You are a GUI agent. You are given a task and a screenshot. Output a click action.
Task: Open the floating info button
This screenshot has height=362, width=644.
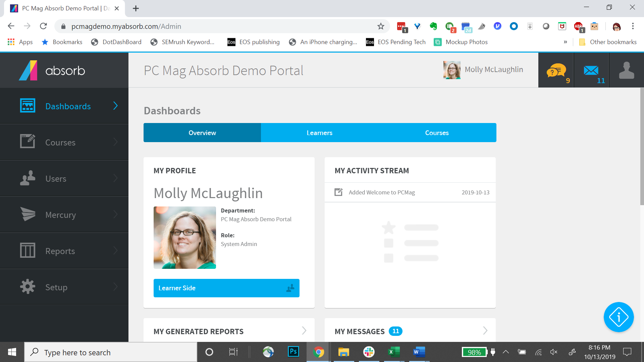pyautogui.click(x=619, y=317)
